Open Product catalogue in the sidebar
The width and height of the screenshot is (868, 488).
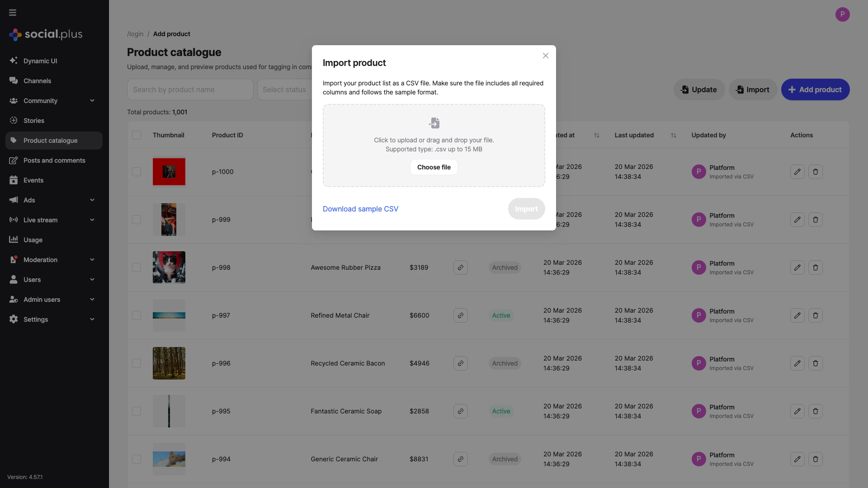click(x=51, y=141)
